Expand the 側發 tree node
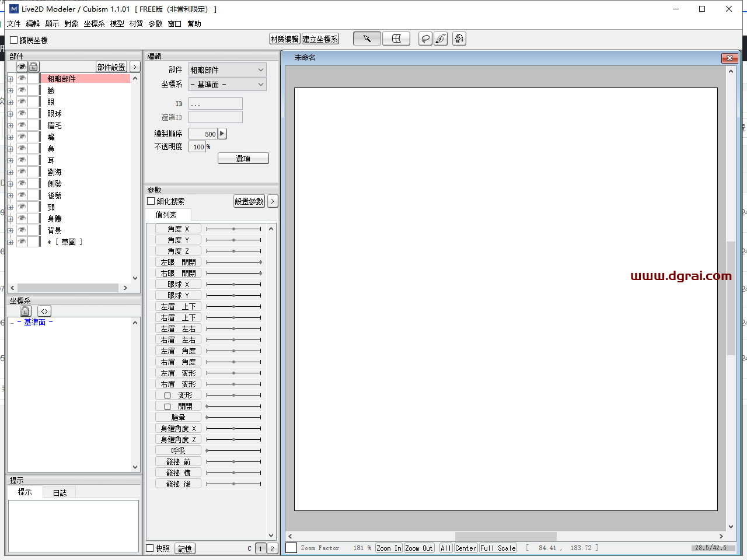Screen dimensions: 747x560 click(x=11, y=184)
